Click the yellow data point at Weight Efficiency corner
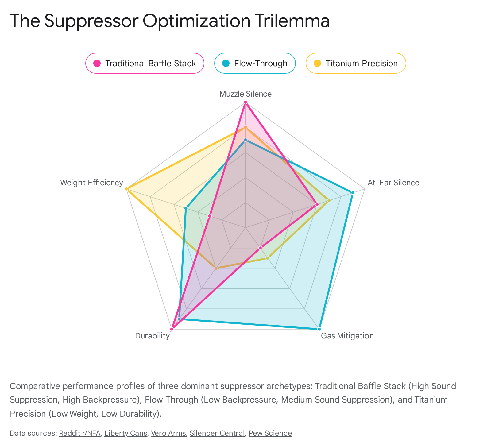491x448 pixels. pyautogui.click(x=126, y=189)
